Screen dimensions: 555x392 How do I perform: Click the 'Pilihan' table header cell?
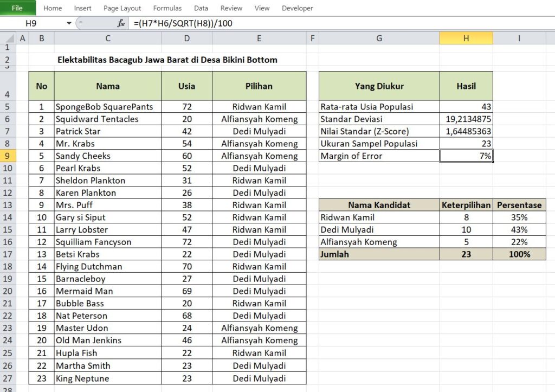tap(259, 86)
